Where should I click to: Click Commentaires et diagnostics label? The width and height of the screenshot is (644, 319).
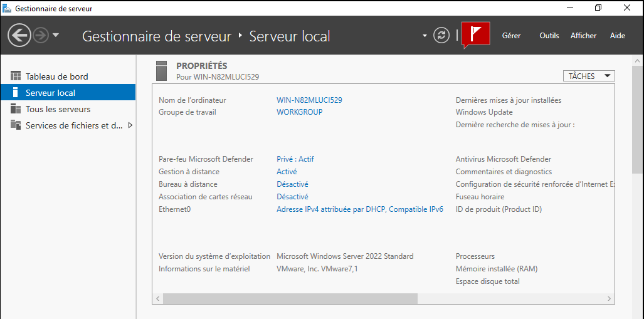(504, 172)
